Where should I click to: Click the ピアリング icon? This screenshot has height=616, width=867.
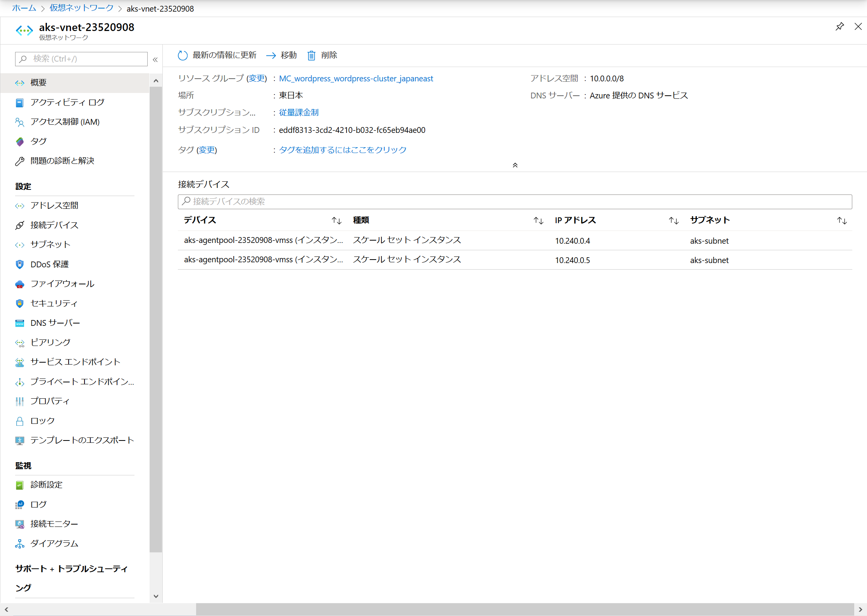tap(20, 342)
